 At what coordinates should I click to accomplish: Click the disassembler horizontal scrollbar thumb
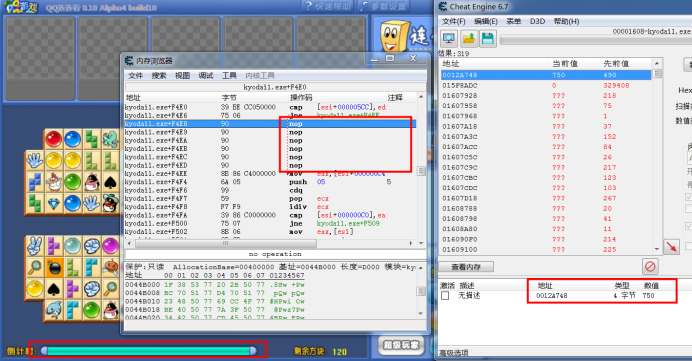pyautogui.click(x=226, y=243)
